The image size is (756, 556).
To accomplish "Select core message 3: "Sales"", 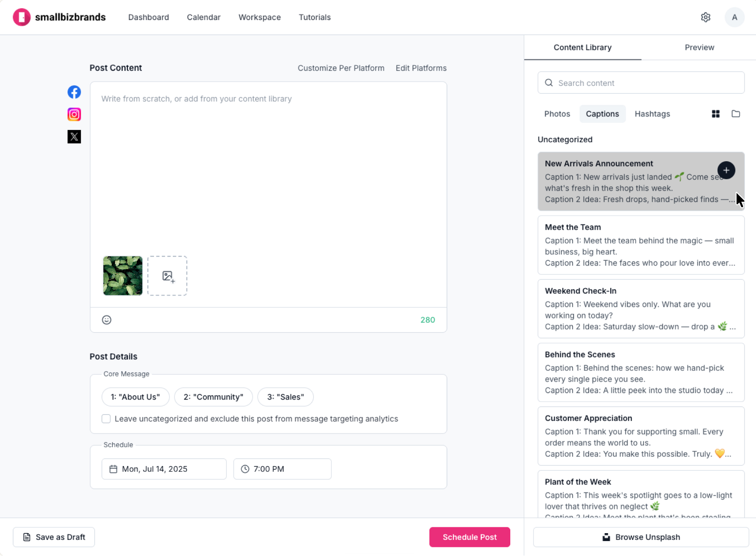I will point(285,397).
